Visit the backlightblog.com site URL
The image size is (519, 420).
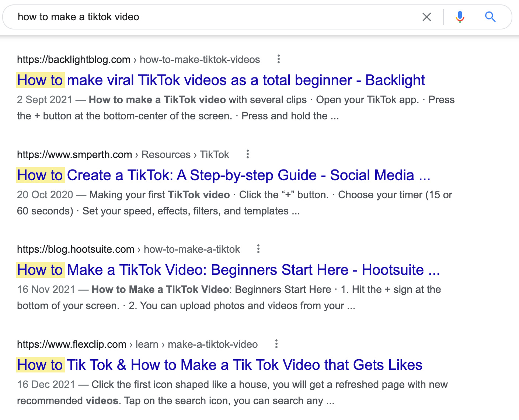pos(73,59)
